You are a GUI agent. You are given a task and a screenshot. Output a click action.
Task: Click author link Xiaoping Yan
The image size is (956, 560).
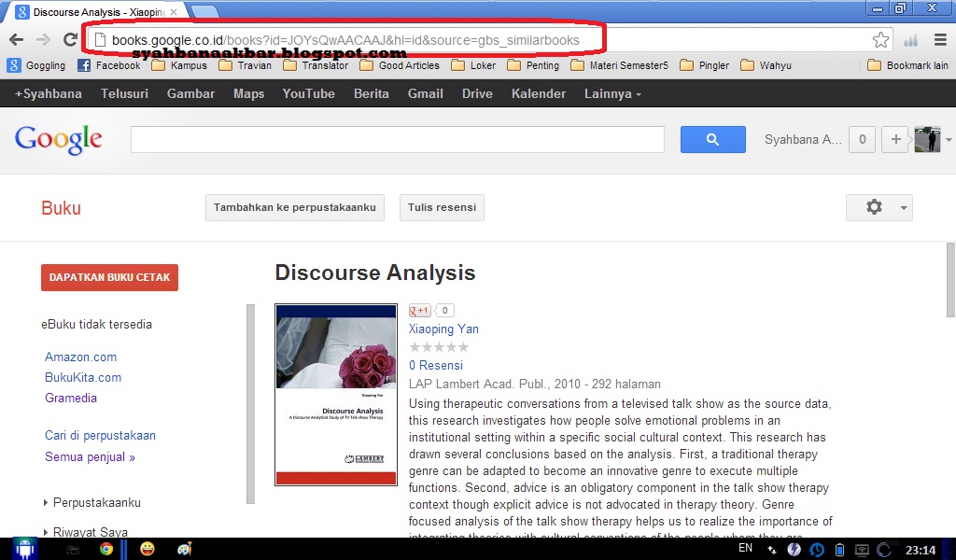point(443,329)
